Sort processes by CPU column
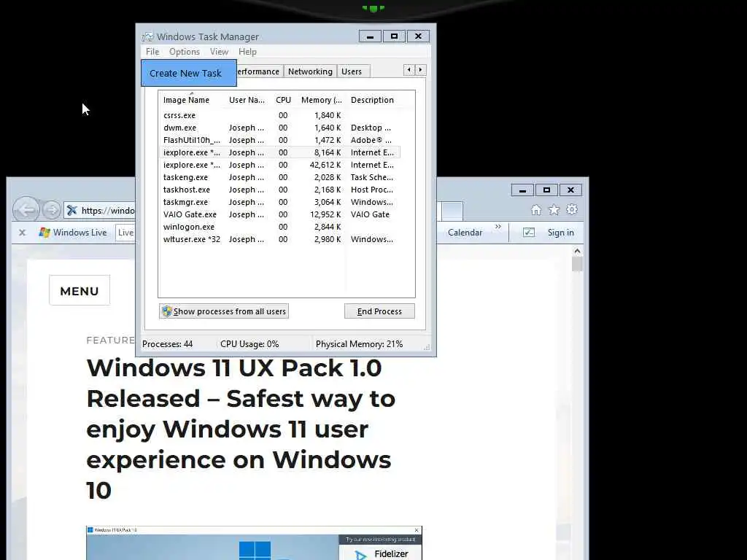 click(283, 100)
